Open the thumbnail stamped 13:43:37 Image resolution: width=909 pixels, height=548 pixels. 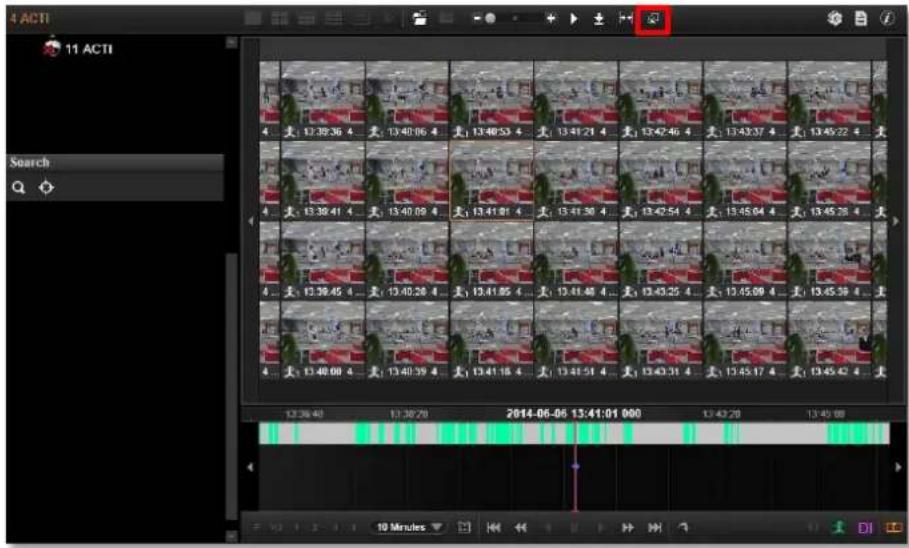click(745, 100)
